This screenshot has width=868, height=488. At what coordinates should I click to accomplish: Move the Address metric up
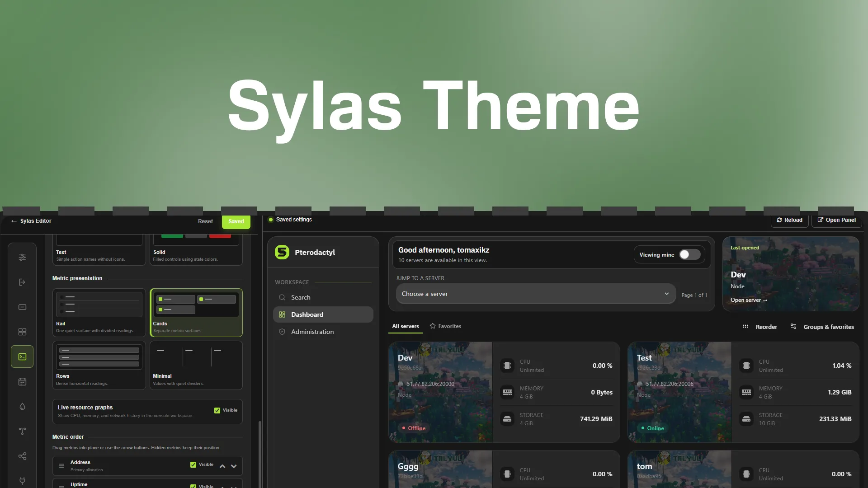(222, 466)
